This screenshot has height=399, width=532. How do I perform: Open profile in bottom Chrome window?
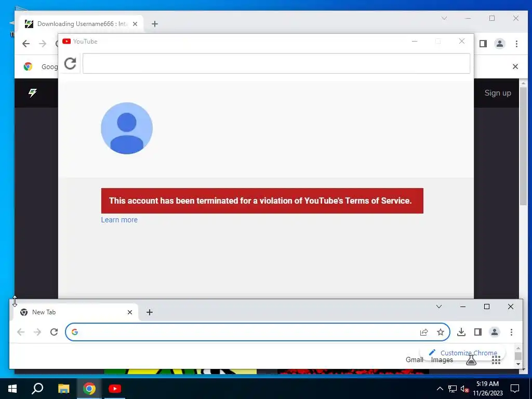tap(495, 332)
